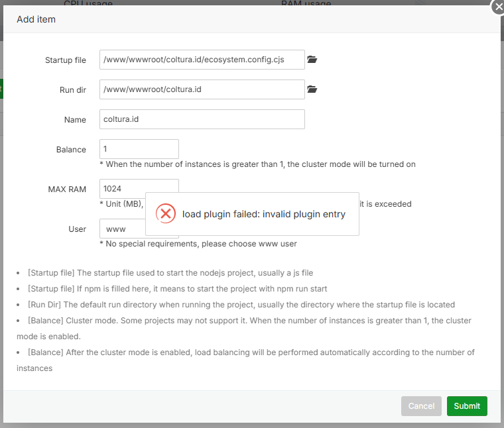Focus the Run dir text field
The height and width of the screenshot is (428, 504).
[202, 89]
